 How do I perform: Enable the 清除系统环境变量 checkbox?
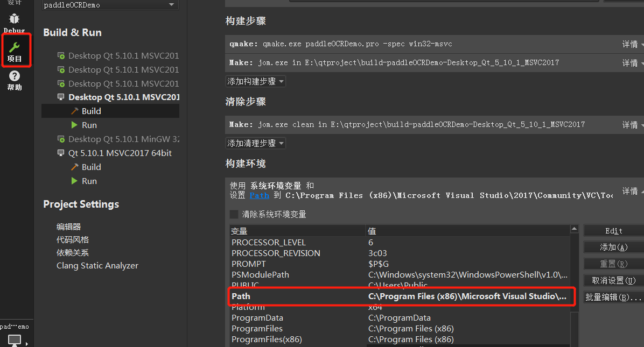coord(234,214)
